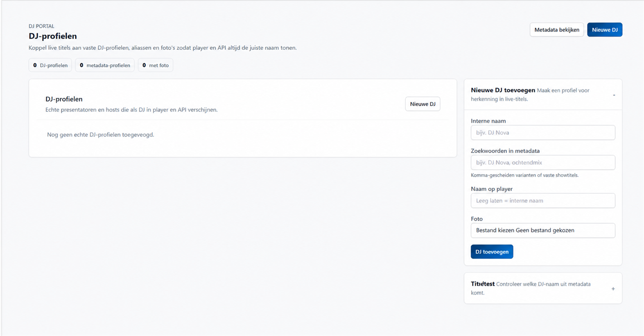
Task: Click the 0 DJ-profielen counter chip
Action: pyautogui.click(x=50, y=65)
